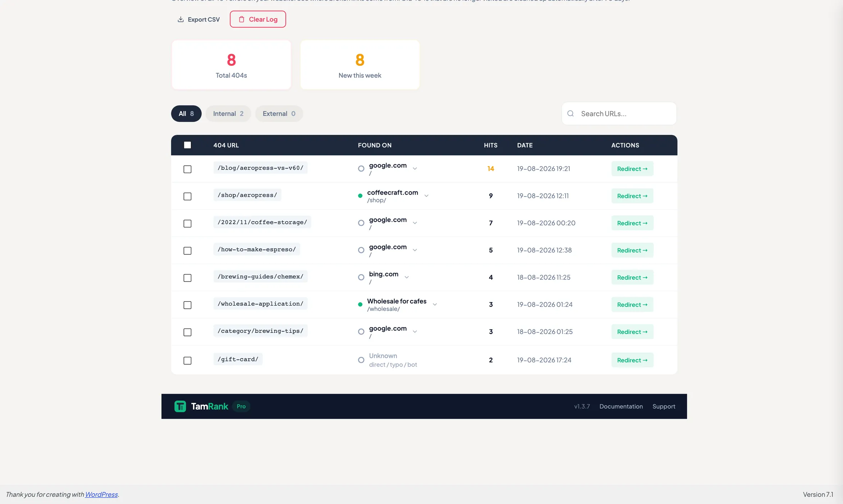Viewport: 843px width, 504px height.
Task: Click the Export CSV download icon
Action: [x=180, y=19]
